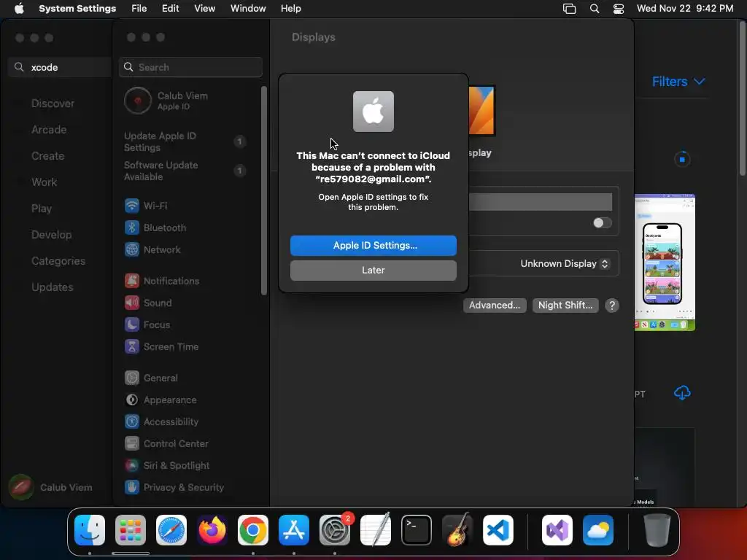This screenshot has height=560, width=747.
Task: Expand the Filters dropdown in App Store
Action: tap(678, 82)
